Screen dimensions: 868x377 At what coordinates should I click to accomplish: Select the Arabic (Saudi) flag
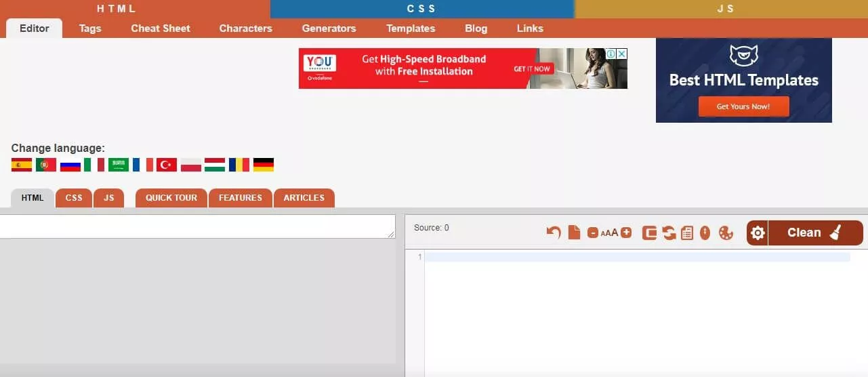(x=119, y=165)
